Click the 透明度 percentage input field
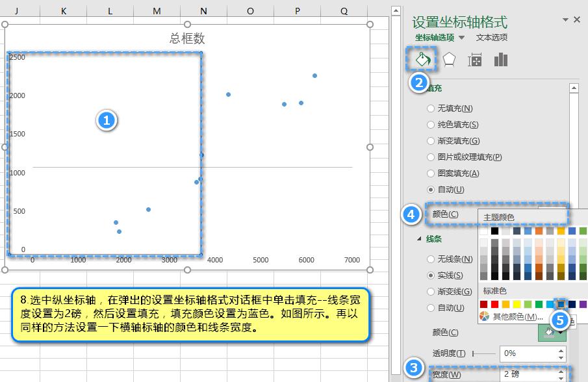This screenshot has width=588, height=382. tap(527, 353)
